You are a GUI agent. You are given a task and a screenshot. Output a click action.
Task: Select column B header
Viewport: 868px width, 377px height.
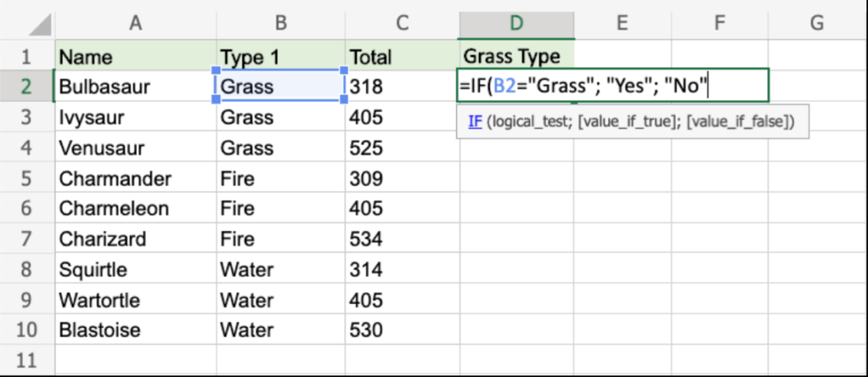[281, 24]
